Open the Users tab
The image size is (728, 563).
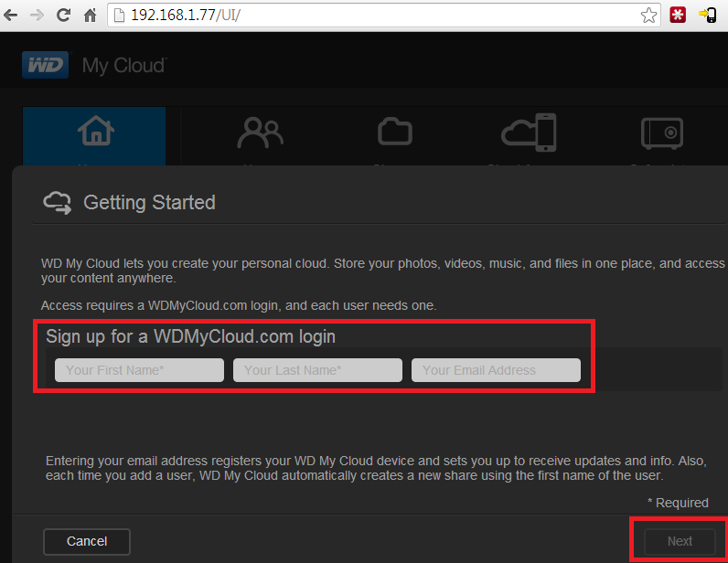coord(260,137)
